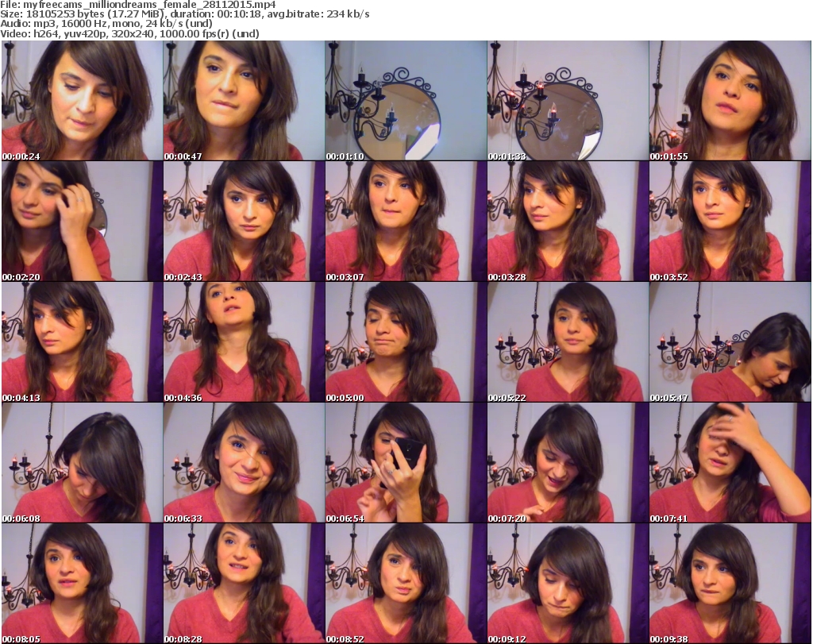Open the mirror frame at 00:01:10

tap(406, 101)
